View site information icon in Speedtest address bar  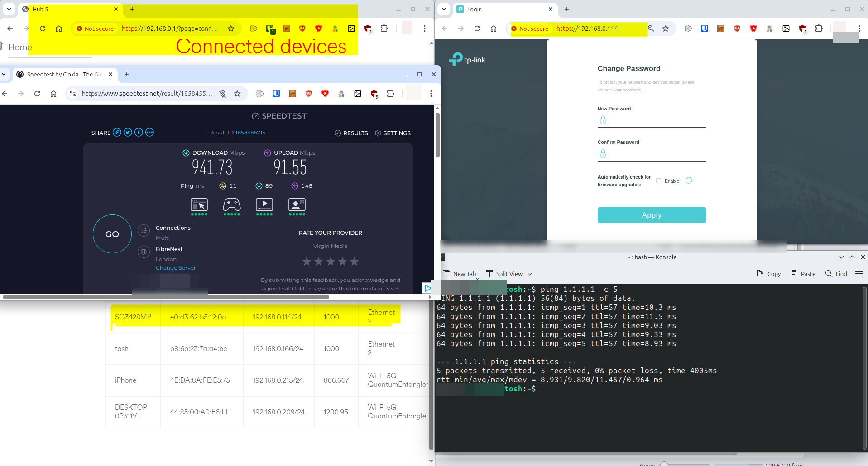point(73,94)
